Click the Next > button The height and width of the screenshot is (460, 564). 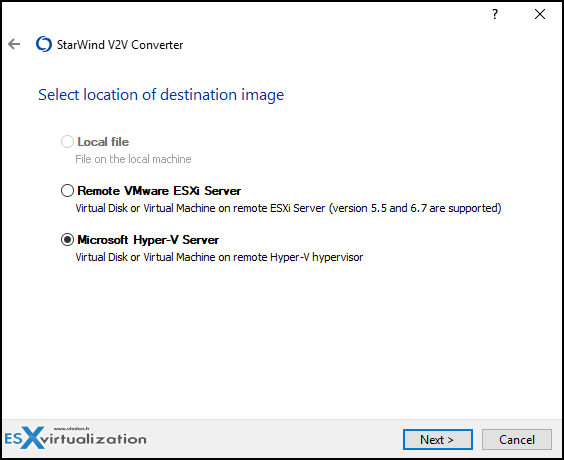(x=438, y=439)
